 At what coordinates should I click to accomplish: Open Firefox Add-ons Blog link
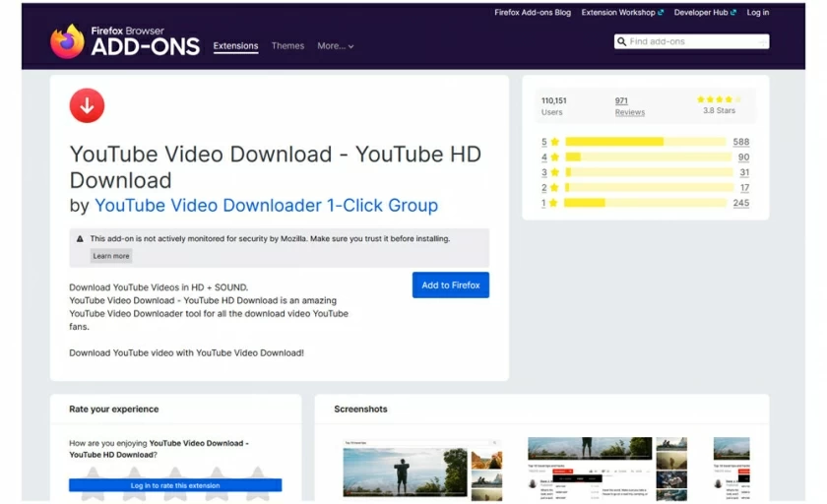point(533,12)
